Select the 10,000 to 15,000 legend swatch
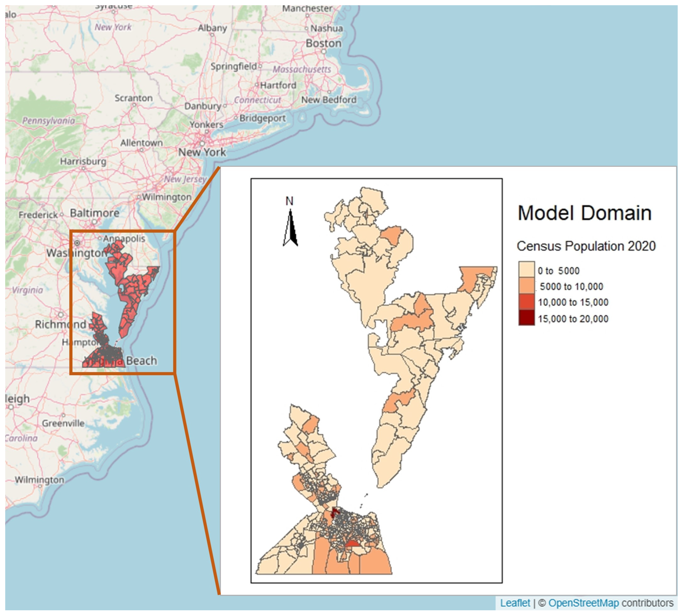This screenshot has height=616, width=683. pyautogui.click(x=526, y=302)
